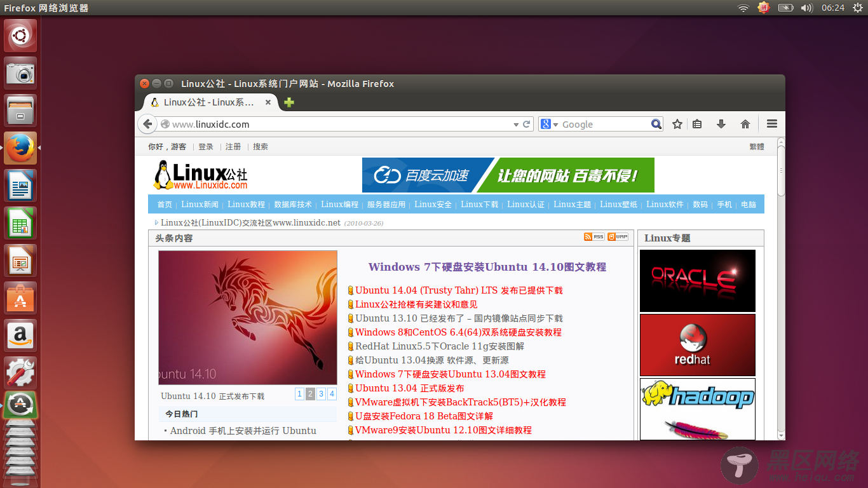Switch to 繁體 traditional Chinese
Image resolution: width=868 pixels, height=488 pixels.
(x=757, y=147)
